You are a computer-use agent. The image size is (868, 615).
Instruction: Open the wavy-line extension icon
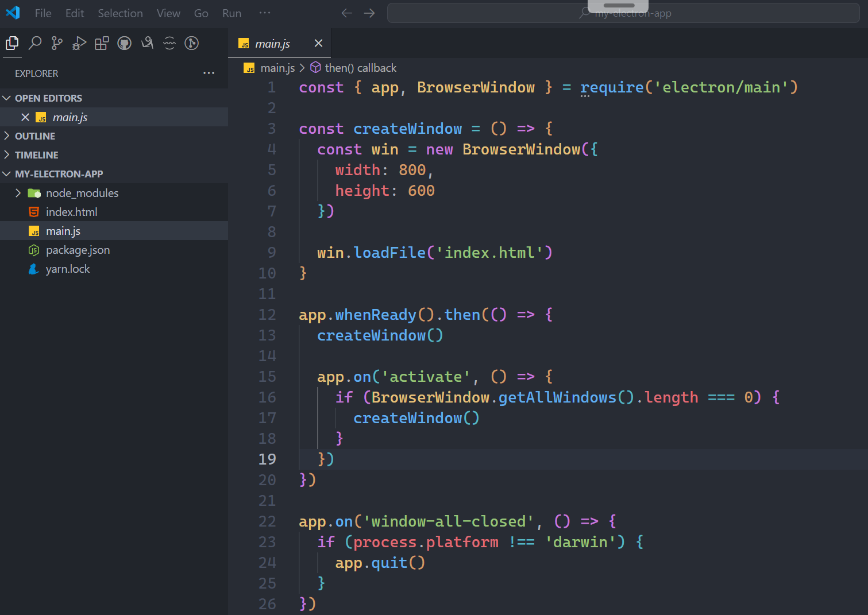coord(169,43)
